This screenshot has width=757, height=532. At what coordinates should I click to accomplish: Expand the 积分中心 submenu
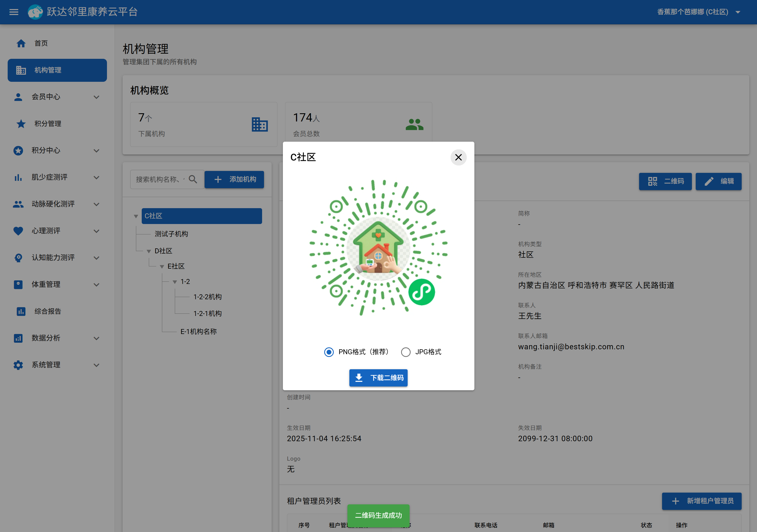(x=96, y=151)
